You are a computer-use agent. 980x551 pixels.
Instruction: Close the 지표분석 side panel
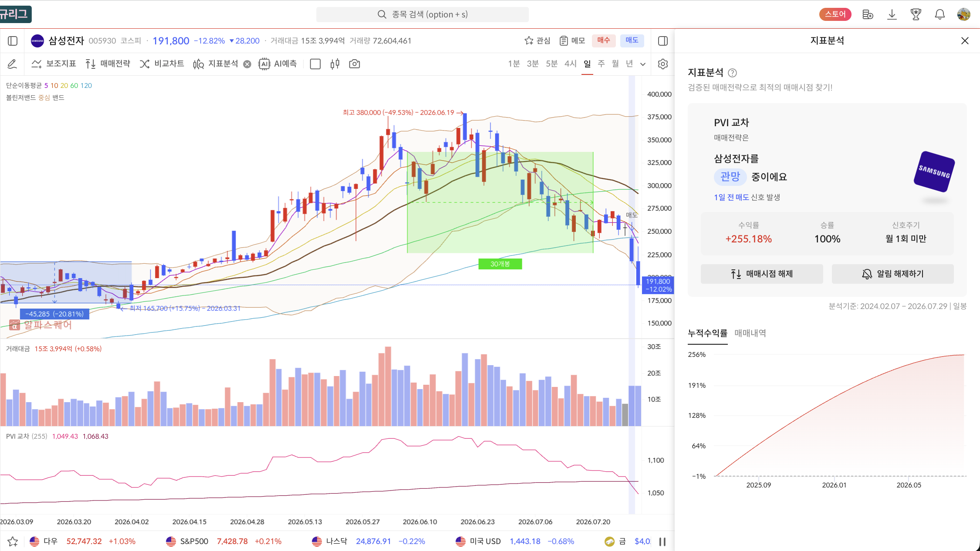965,41
